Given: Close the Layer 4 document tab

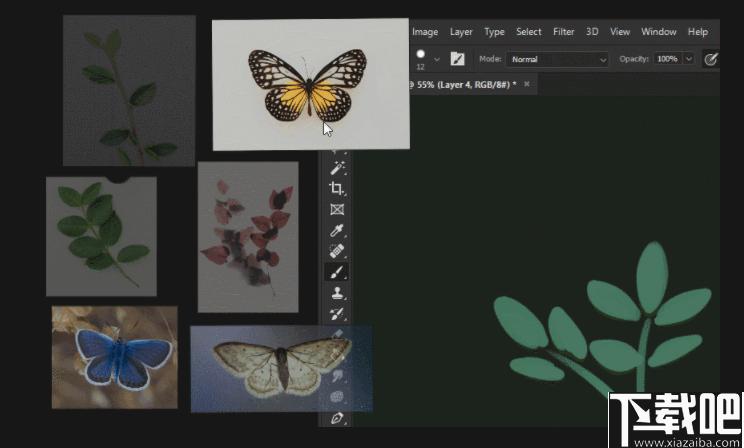Looking at the screenshot, I should [x=527, y=84].
